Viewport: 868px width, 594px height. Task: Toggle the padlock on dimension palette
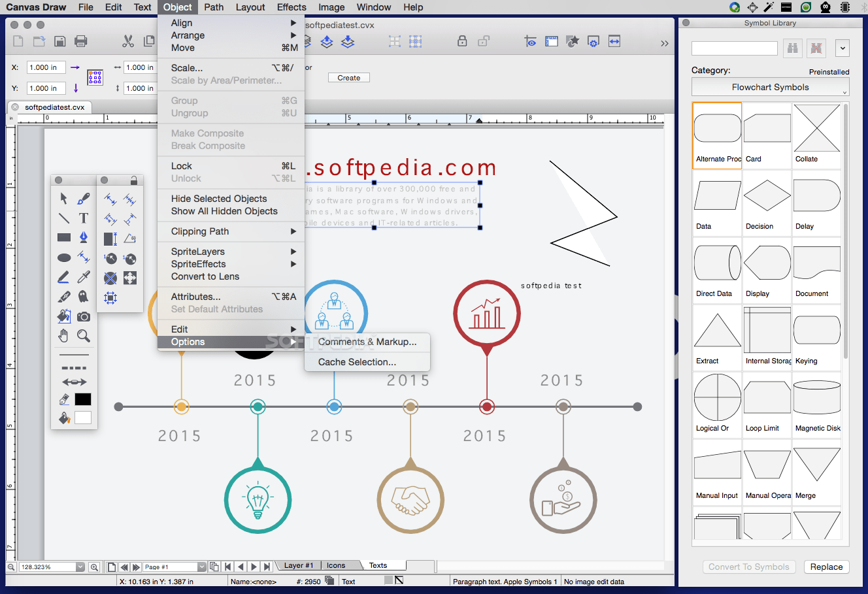[x=134, y=180]
